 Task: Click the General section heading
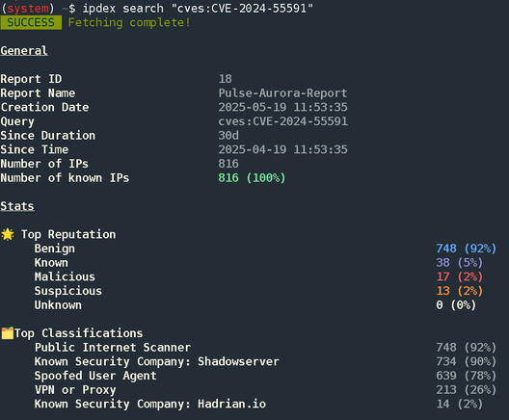[24, 51]
